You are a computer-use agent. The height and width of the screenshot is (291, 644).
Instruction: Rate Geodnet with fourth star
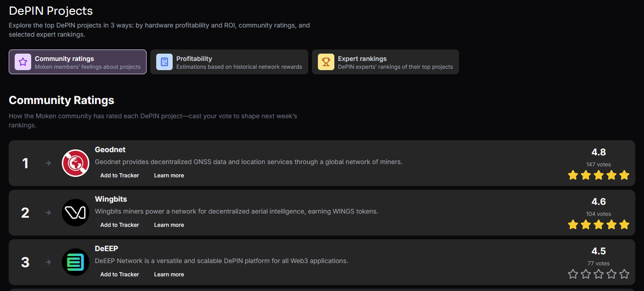[611, 175]
